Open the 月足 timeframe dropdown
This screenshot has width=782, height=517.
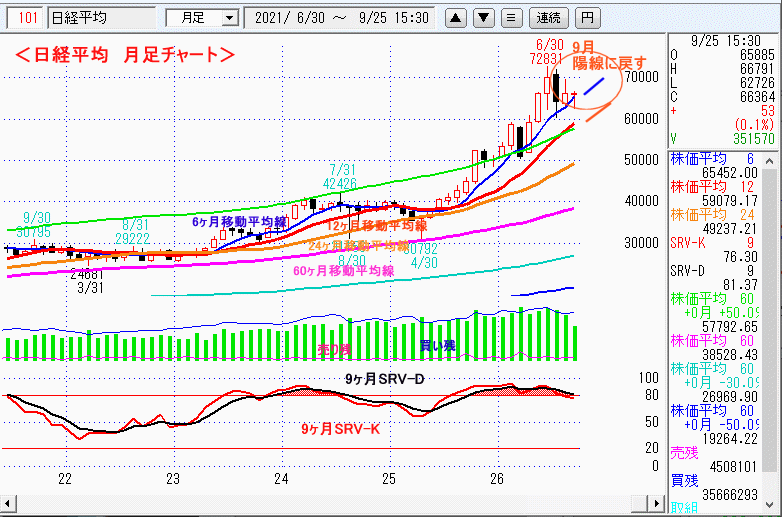click(229, 18)
